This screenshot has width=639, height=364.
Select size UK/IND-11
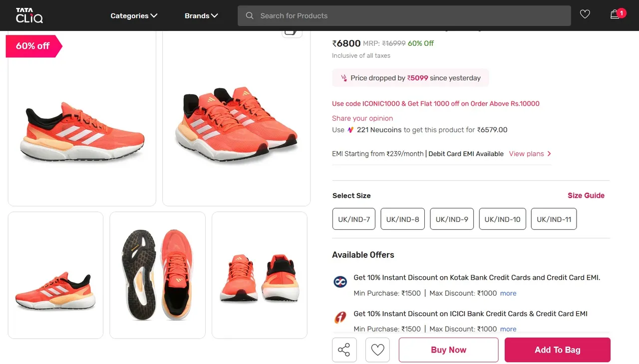[x=554, y=219]
